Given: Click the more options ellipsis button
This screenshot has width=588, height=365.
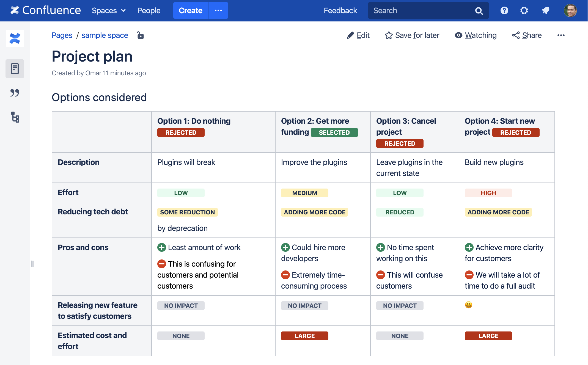Looking at the screenshot, I should click(561, 35).
